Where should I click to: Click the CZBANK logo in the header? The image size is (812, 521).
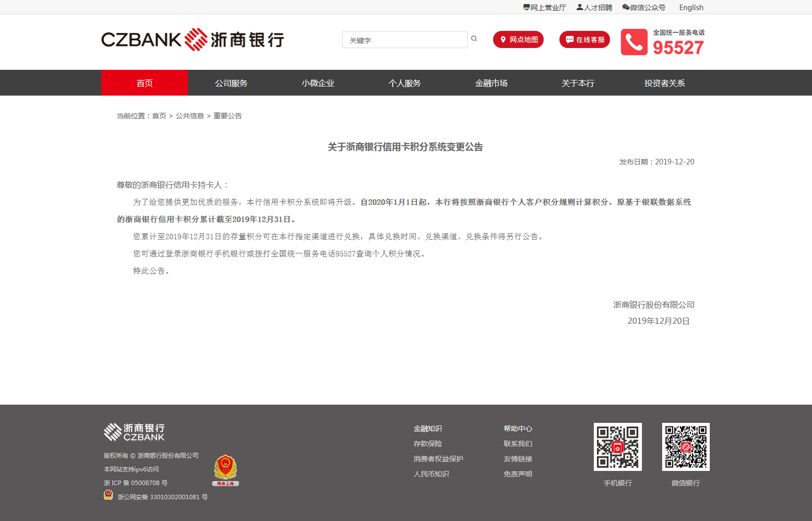192,39
